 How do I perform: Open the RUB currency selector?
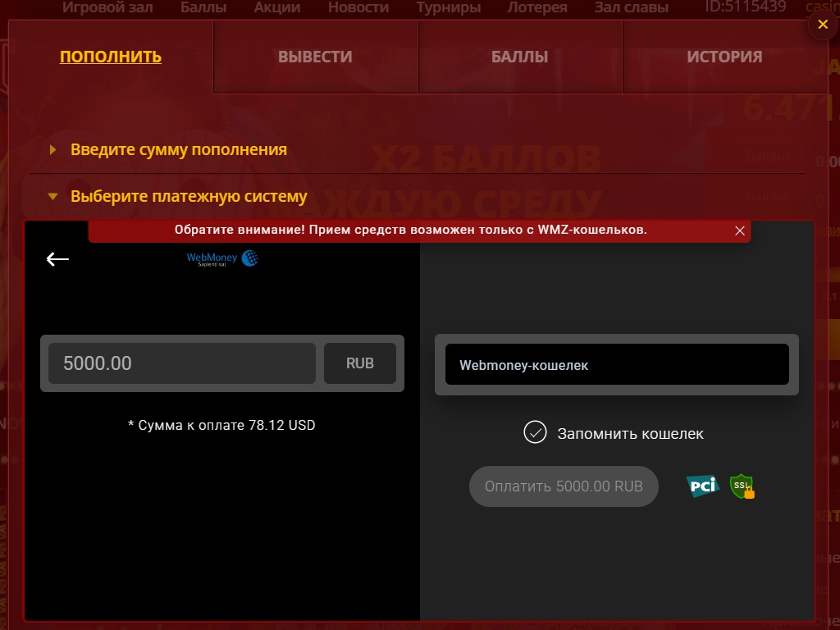[x=359, y=363]
